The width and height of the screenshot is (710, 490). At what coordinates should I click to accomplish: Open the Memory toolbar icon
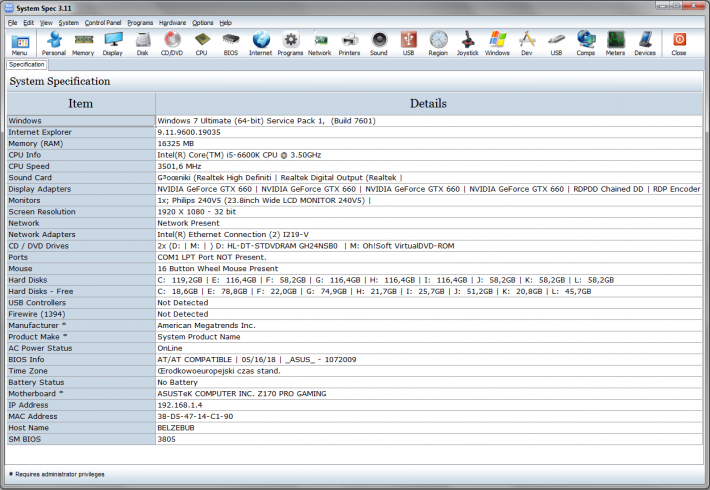(x=83, y=44)
